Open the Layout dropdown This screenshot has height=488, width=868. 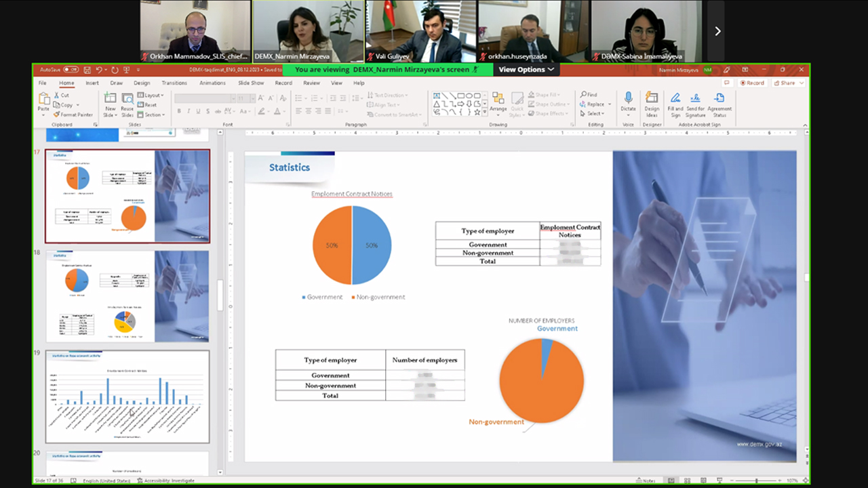click(x=151, y=96)
